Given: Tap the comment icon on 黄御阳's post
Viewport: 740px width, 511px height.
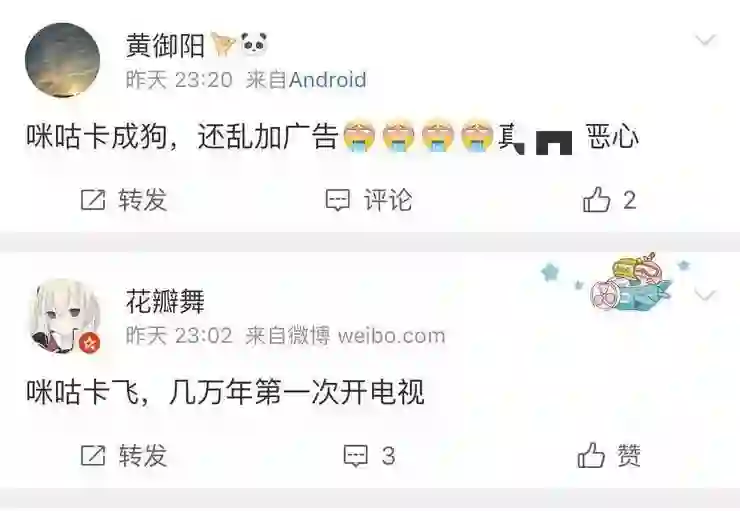Looking at the screenshot, I should coord(338,200).
